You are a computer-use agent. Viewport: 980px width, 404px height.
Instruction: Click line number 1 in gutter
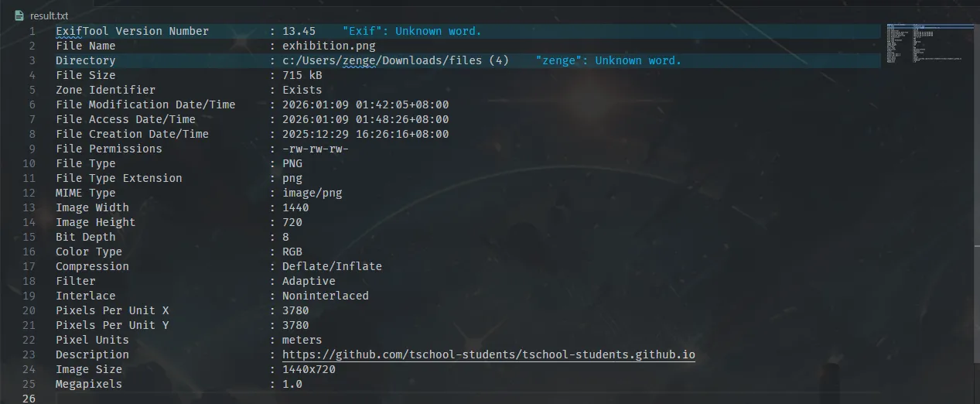[32, 31]
